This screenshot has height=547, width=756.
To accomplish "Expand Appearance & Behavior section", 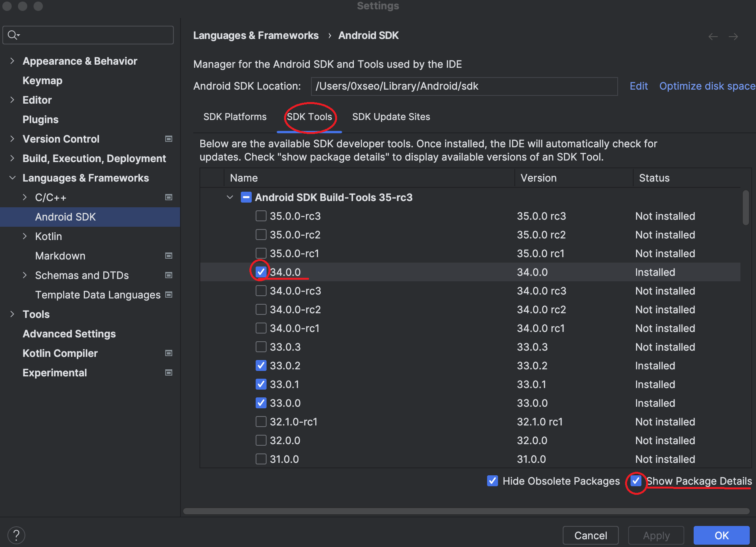I will click(x=12, y=61).
